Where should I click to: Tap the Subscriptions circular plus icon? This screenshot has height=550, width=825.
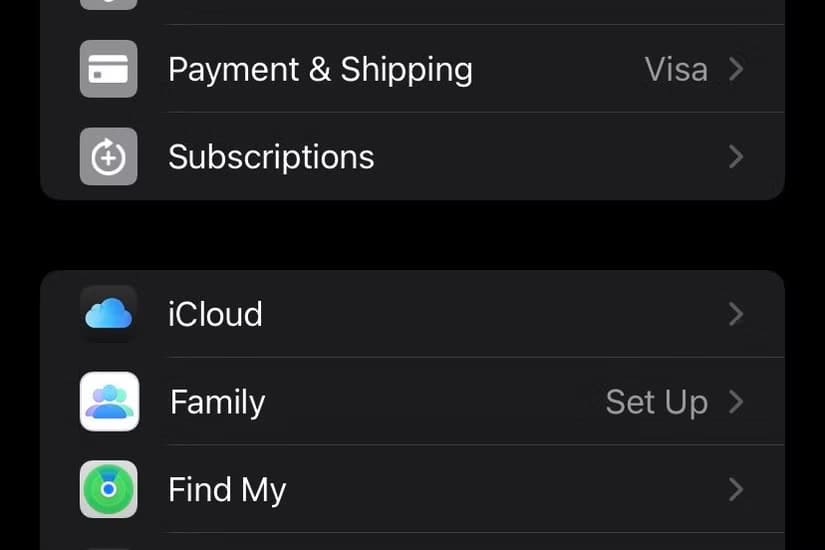(108, 156)
